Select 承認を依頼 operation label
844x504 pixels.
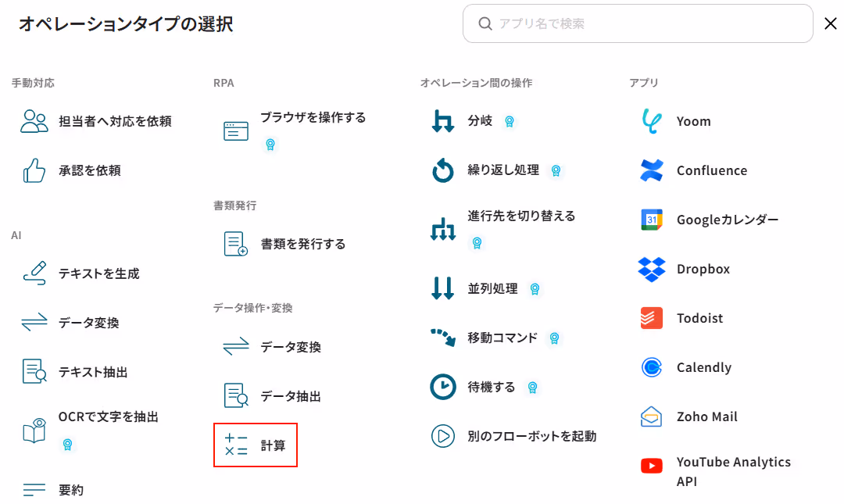[x=90, y=170]
